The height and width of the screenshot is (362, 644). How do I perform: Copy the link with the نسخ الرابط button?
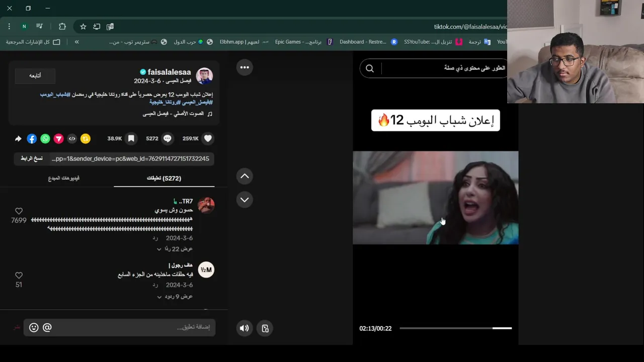point(32,158)
